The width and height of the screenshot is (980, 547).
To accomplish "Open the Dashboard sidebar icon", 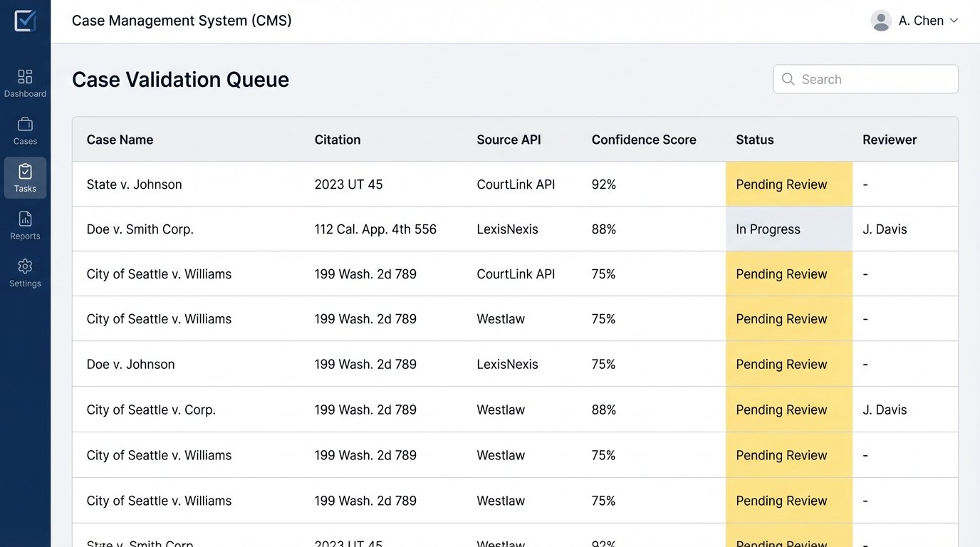I will pyautogui.click(x=25, y=77).
